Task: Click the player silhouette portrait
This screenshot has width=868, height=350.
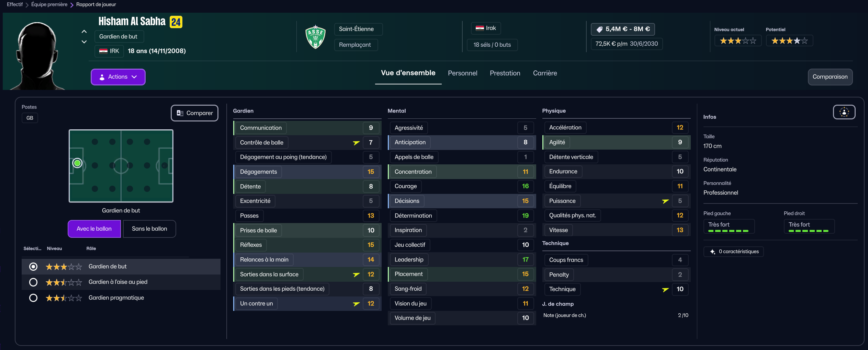Action: 37,55
